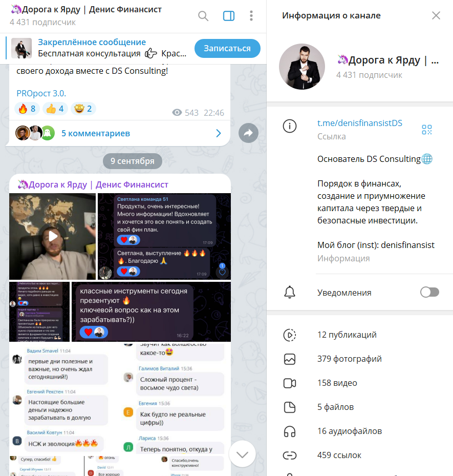
Task: Open the t.me/denisfinansistDS link
Action: (x=360, y=123)
